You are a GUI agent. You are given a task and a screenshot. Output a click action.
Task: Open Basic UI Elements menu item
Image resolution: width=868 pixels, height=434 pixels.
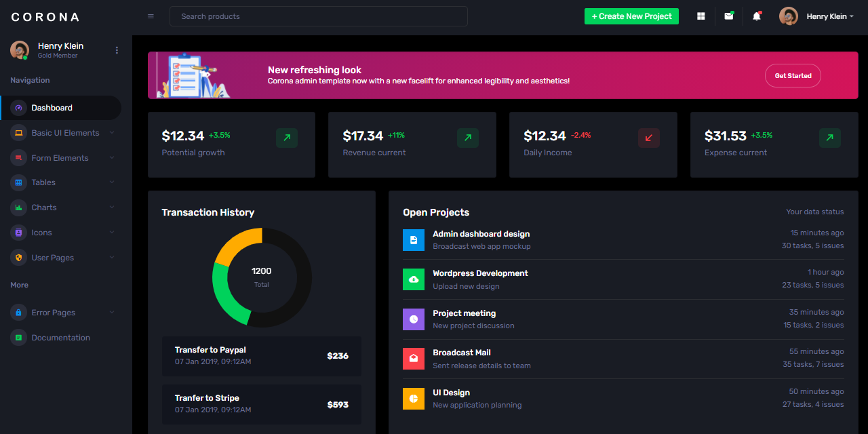[61, 133]
